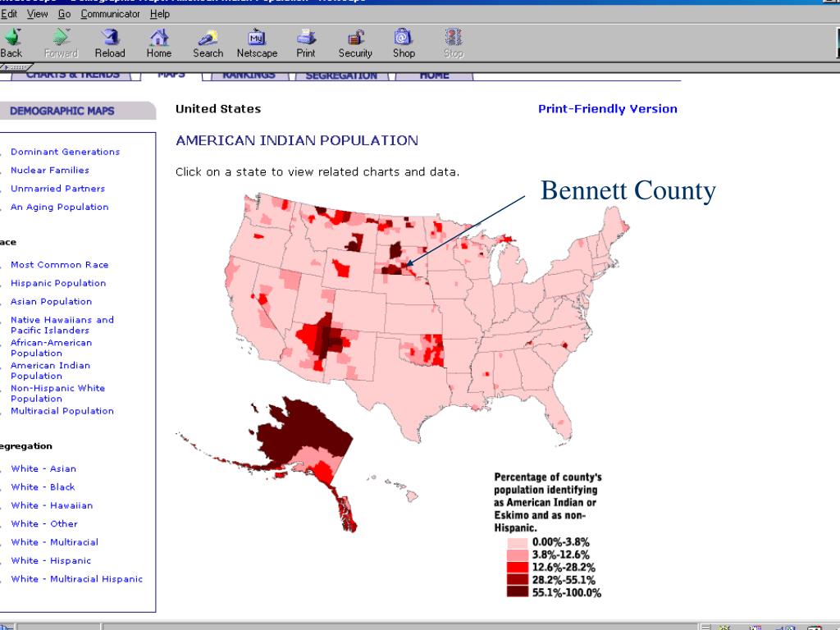Switch to the Rankings tab
This screenshot has width=840, height=630.
point(249,75)
